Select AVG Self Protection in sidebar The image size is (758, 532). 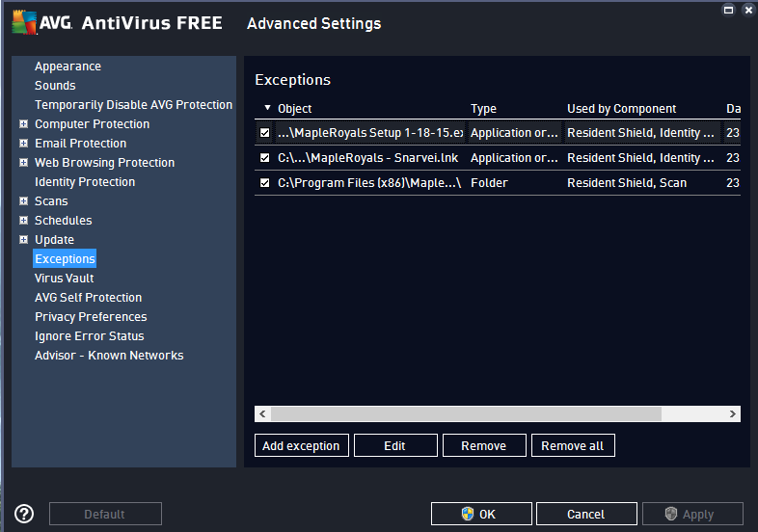pyautogui.click(x=88, y=298)
